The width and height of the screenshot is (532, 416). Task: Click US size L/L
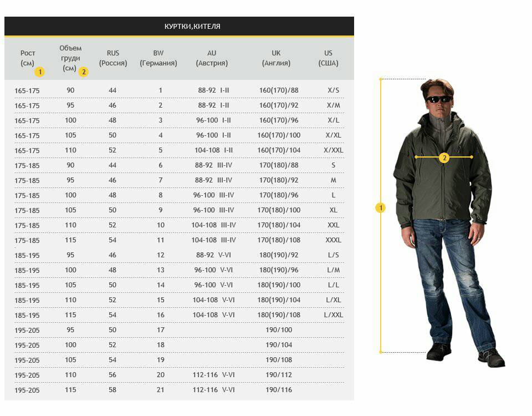[x=333, y=285]
